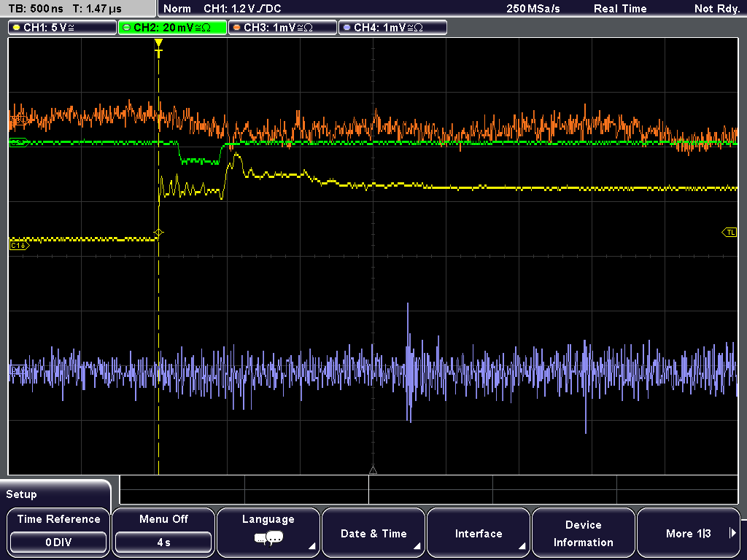This screenshot has width=747, height=560.
Task: Click the TB: 500 ns timebase readout
Action: point(35,9)
